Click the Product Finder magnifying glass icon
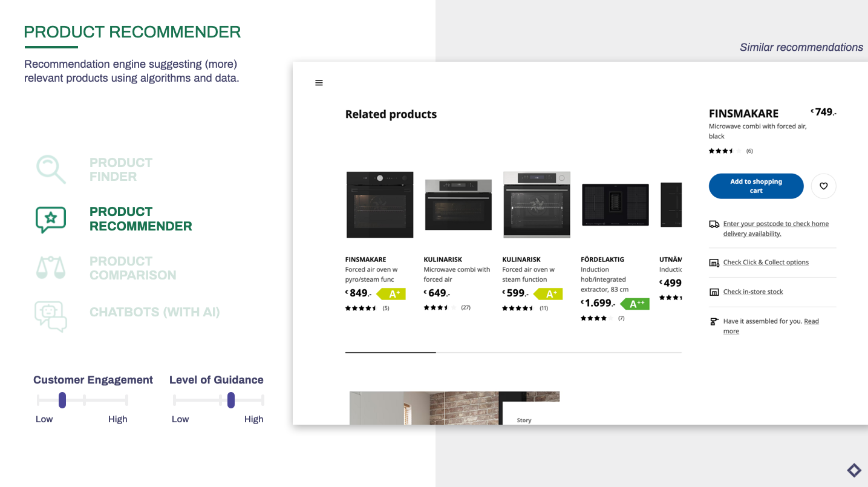Viewport: 868px width, 487px height. [x=51, y=169]
